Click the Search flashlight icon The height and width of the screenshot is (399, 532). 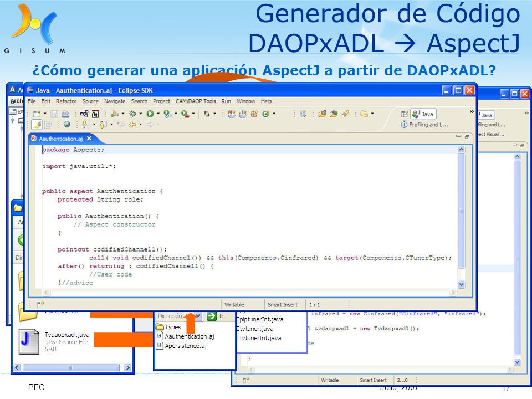pos(345,114)
